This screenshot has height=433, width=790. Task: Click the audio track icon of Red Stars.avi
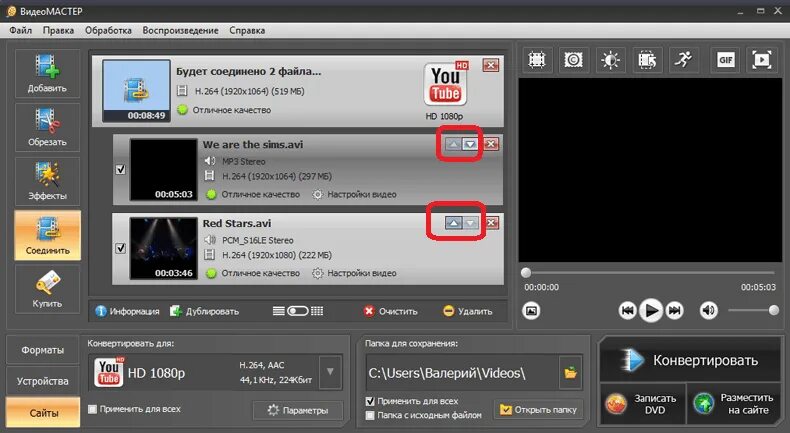[210, 240]
